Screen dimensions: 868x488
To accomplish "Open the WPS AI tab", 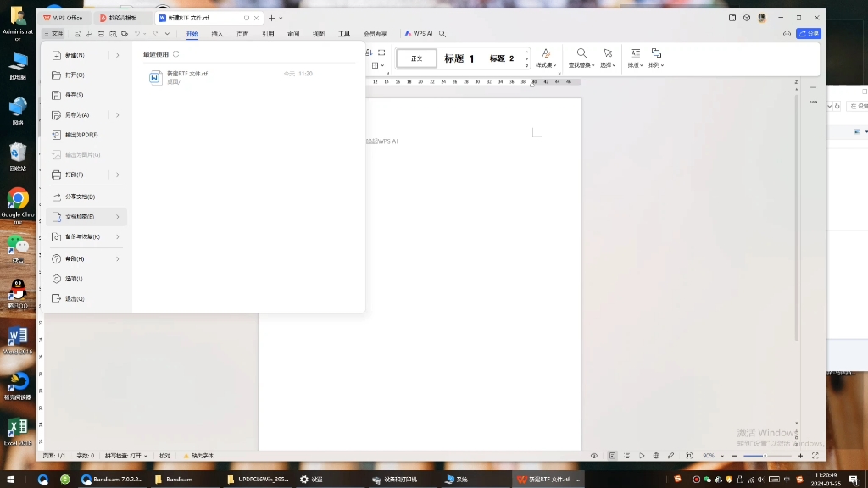I will (419, 34).
